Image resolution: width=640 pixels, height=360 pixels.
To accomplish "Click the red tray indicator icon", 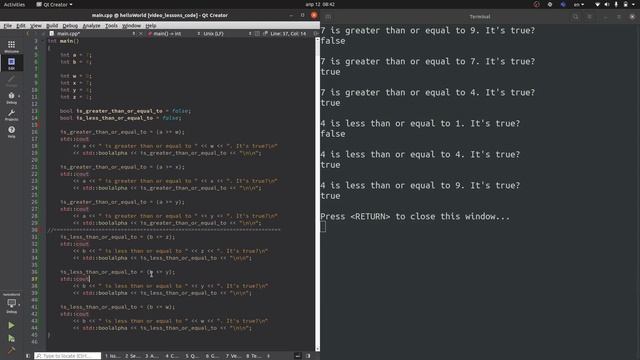I will pyautogui.click(x=536, y=4).
